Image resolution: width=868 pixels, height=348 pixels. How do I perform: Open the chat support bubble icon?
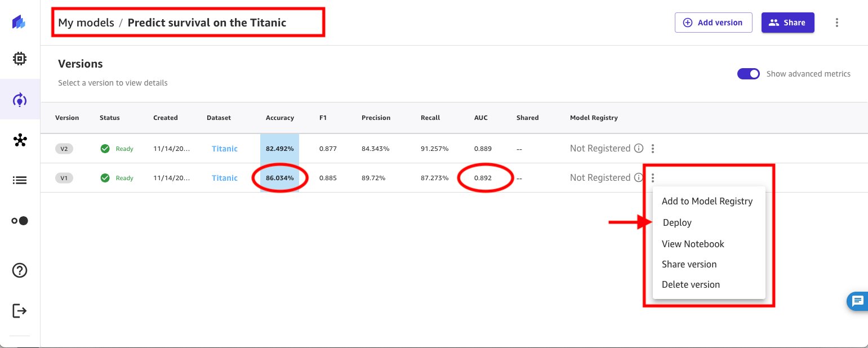[x=857, y=301]
